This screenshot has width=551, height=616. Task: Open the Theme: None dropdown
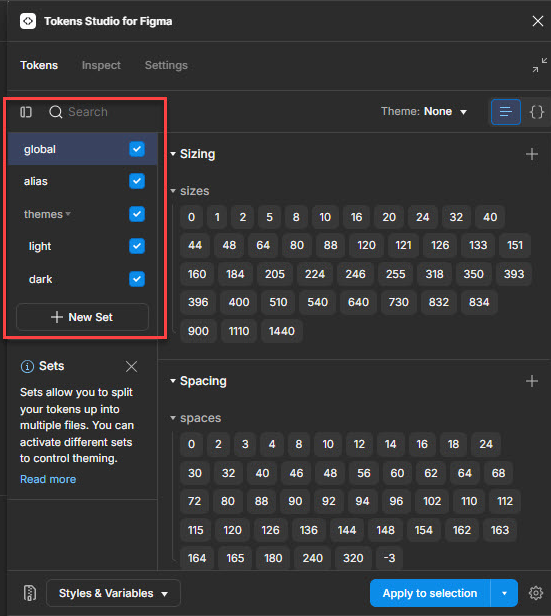(x=424, y=112)
